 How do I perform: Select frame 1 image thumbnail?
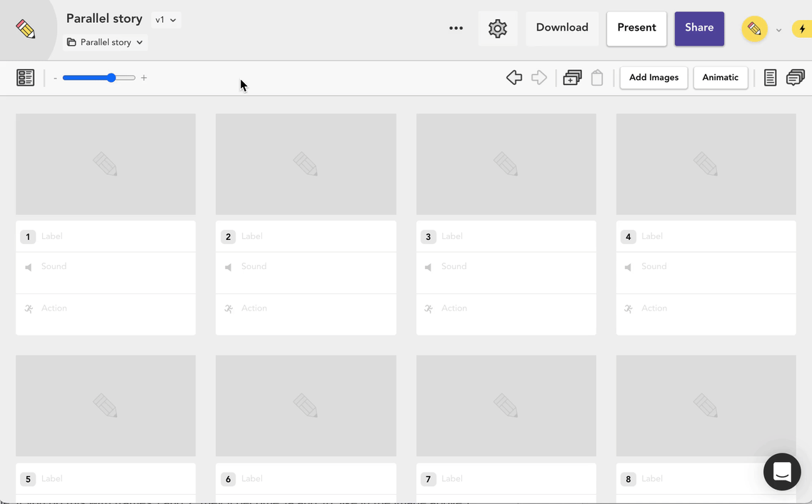106,164
